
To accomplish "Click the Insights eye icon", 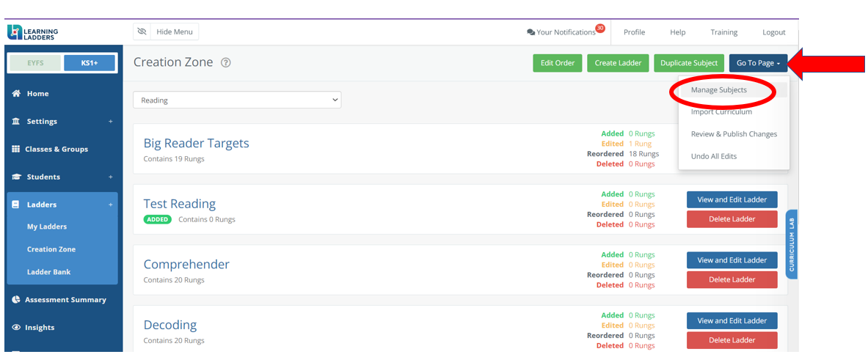I will coord(16,327).
